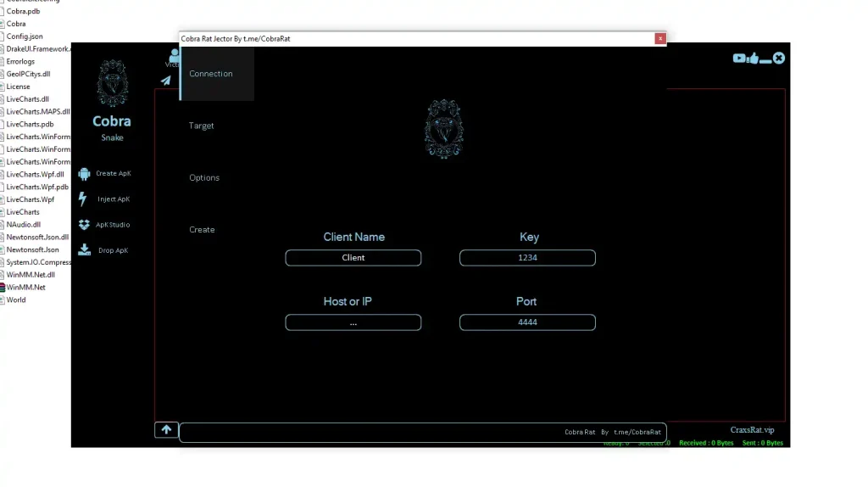The height and width of the screenshot is (487, 868).
Task: Click the Telegram paper plane icon
Action: pyautogui.click(x=166, y=81)
